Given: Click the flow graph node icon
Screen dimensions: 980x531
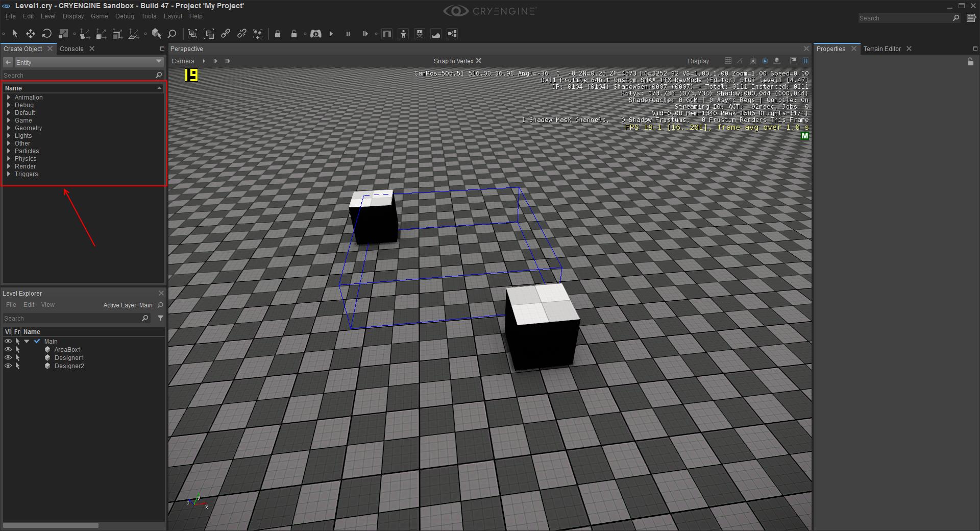Looking at the screenshot, I should click(452, 34).
